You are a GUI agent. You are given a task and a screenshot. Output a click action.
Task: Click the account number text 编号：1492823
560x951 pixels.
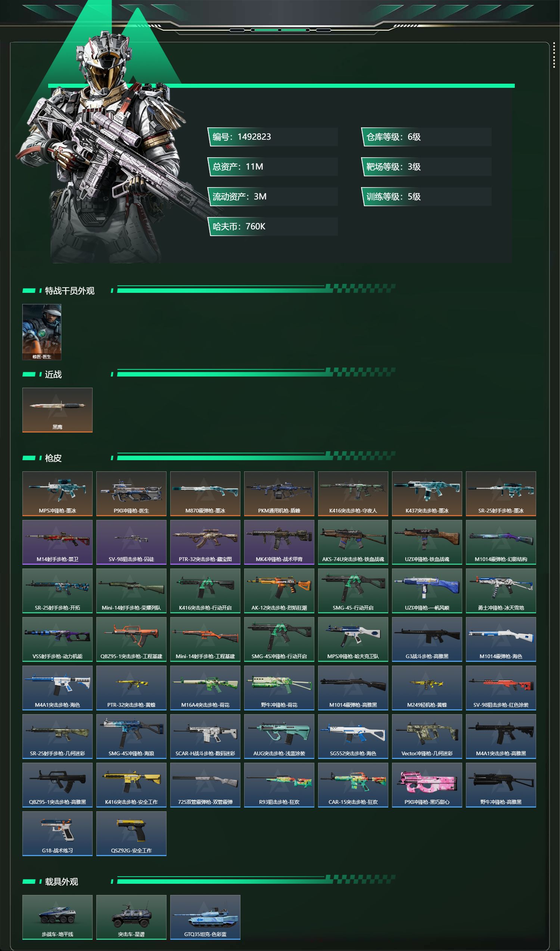click(x=242, y=137)
